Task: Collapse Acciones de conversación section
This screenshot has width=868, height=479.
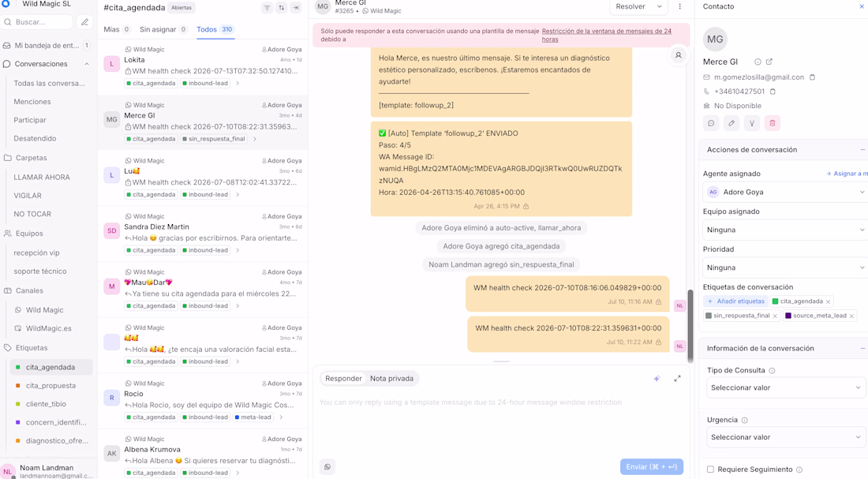Action: [x=862, y=150]
